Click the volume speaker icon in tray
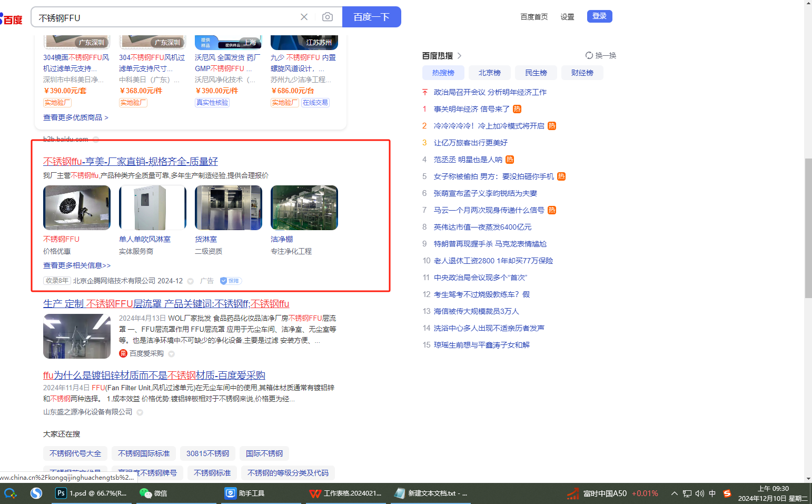This screenshot has height=504, width=812. [x=700, y=493]
